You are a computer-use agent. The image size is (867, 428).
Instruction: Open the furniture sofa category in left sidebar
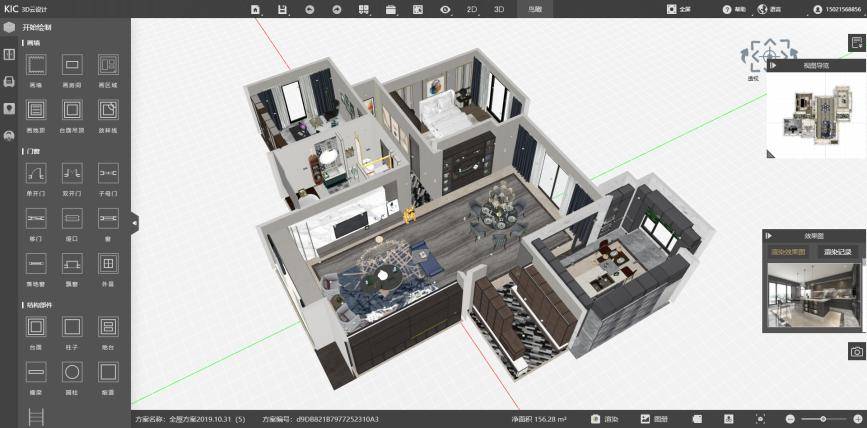(x=9, y=82)
